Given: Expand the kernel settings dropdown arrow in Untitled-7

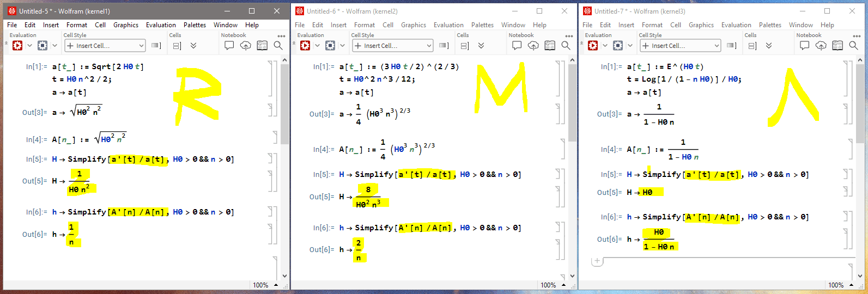Looking at the screenshot, I should [x=630, y=46].
